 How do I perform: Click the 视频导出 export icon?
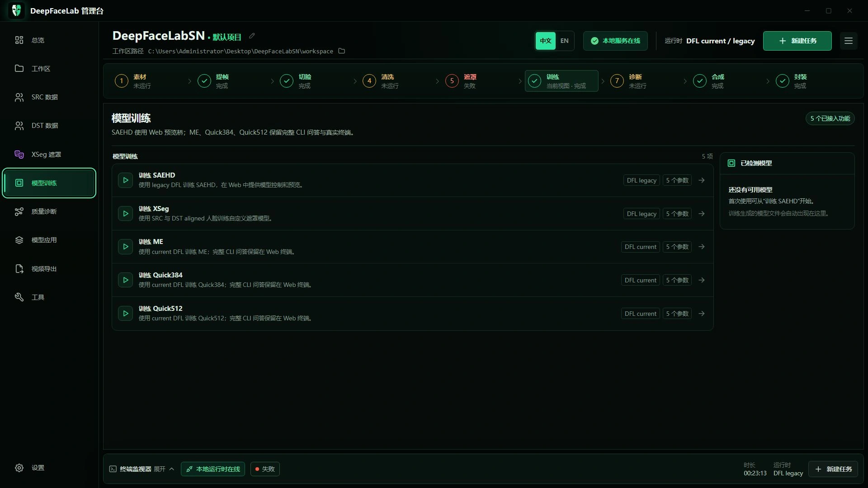(x=19, y=269)
